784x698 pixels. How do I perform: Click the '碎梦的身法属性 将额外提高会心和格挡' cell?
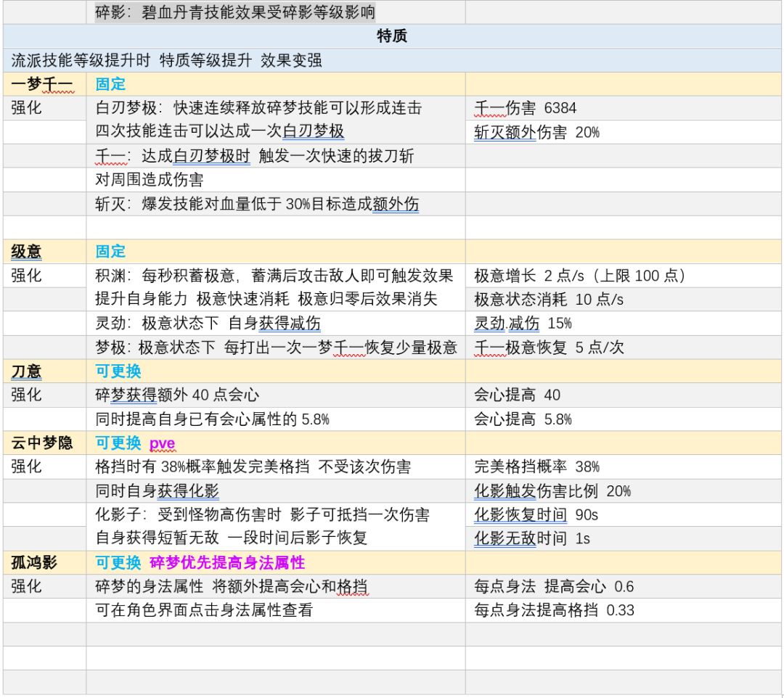coord(276,586)
